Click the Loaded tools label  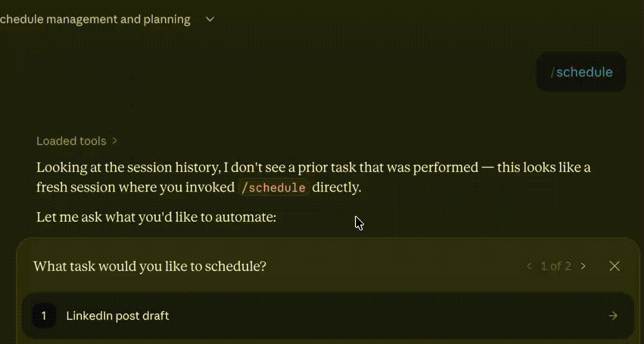point(71,141)
